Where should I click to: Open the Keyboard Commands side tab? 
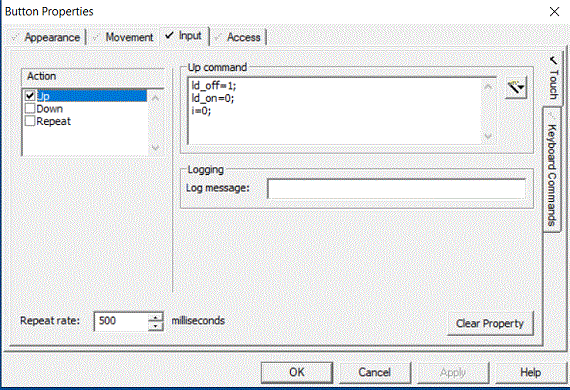click(x=552, y=170)
